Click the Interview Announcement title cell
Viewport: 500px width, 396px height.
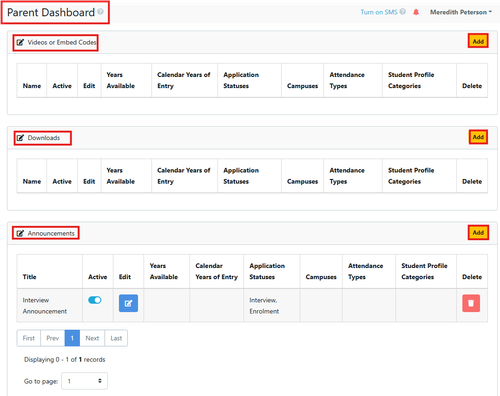pyautogui.click(x=50, y=305)
